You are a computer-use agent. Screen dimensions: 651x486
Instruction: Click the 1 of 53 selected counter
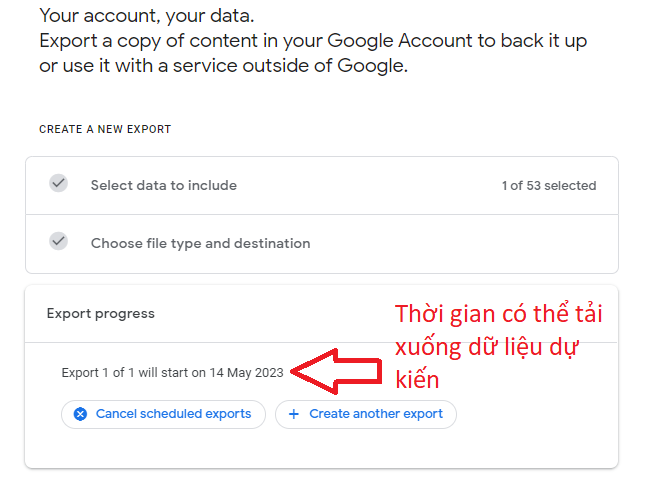click(549, 186)
